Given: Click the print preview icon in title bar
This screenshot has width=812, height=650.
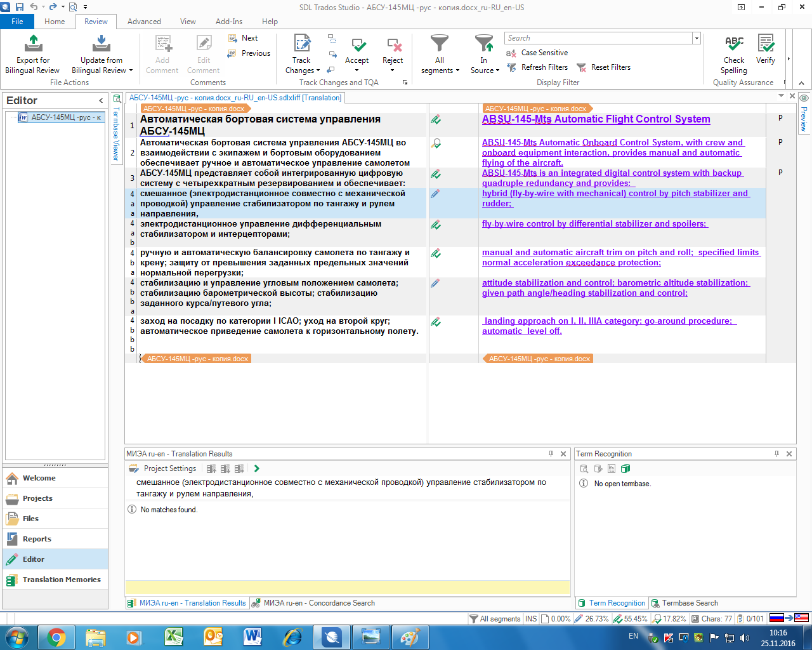Looking at the screenshot, I should coord(72,7).
